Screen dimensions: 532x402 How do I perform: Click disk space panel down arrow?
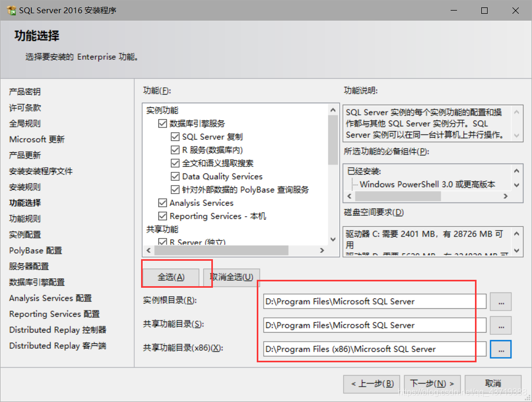click(x=516, y=251)
